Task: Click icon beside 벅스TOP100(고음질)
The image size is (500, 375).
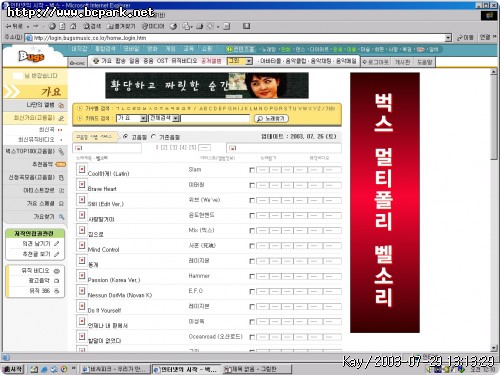Action: [61, 152]
